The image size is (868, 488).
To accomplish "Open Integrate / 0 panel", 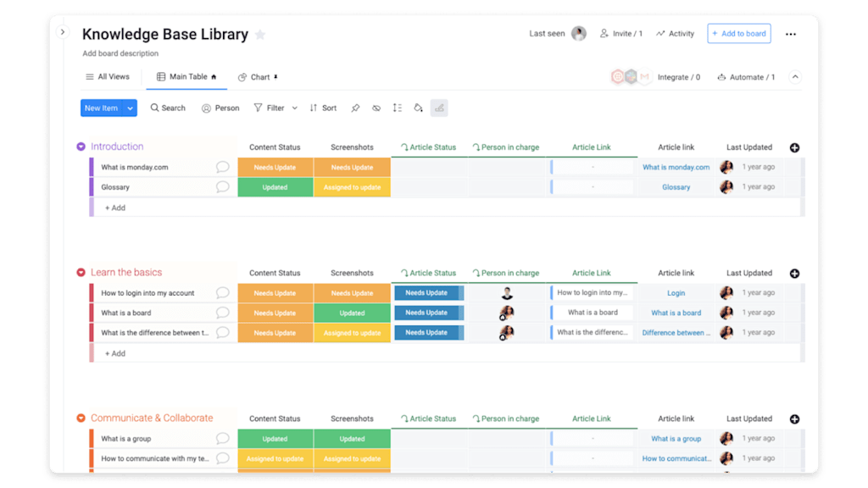I will [x=679, y=77].
